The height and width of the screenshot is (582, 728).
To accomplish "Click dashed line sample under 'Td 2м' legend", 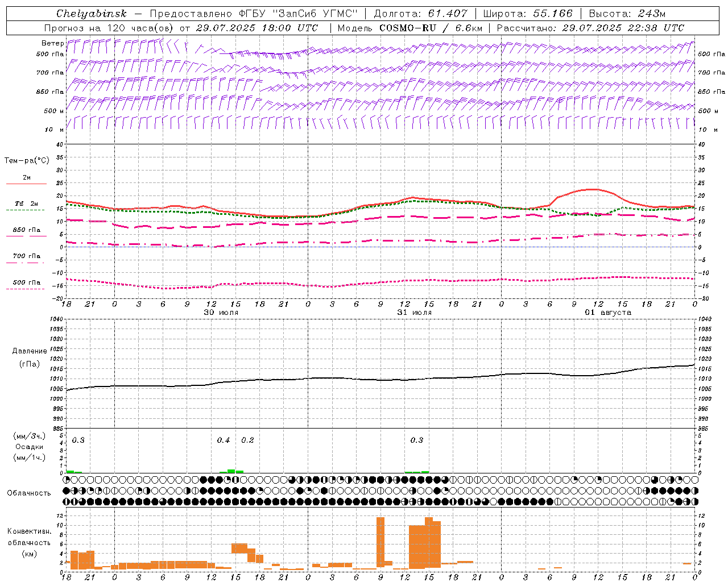I will (26, 210).
